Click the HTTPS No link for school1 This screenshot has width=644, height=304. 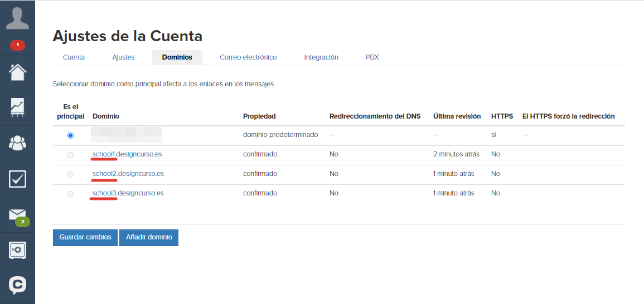495,154
